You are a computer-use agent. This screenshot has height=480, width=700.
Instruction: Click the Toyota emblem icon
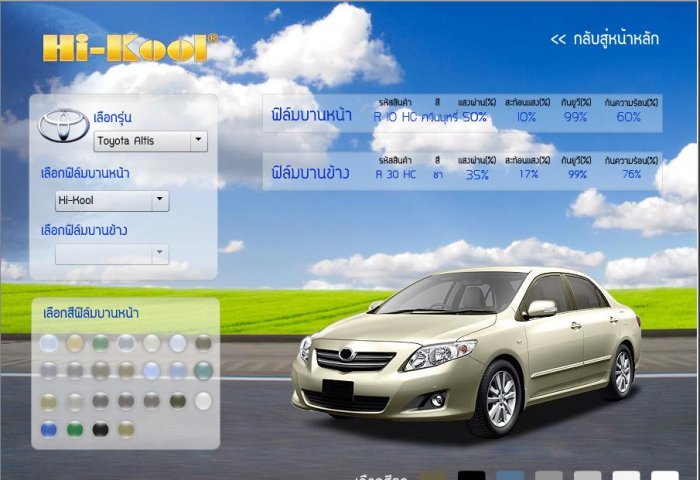(63, 126)
